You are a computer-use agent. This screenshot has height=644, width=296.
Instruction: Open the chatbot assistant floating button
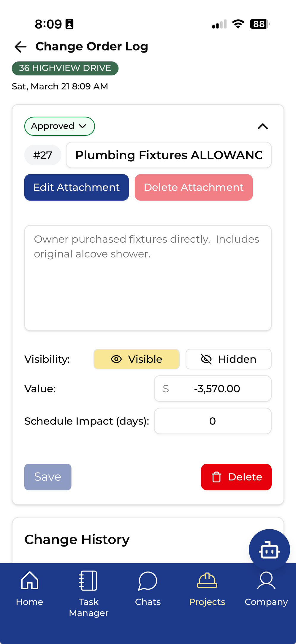coord(269,550)
